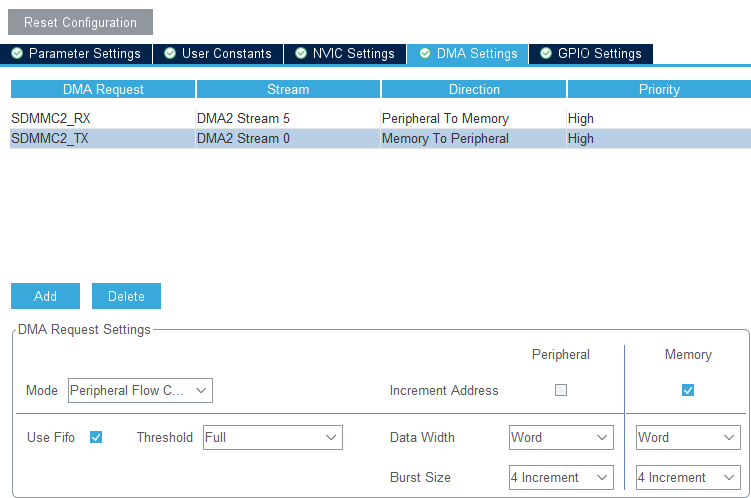Select the DMA Settings tab

coord(468,54)
